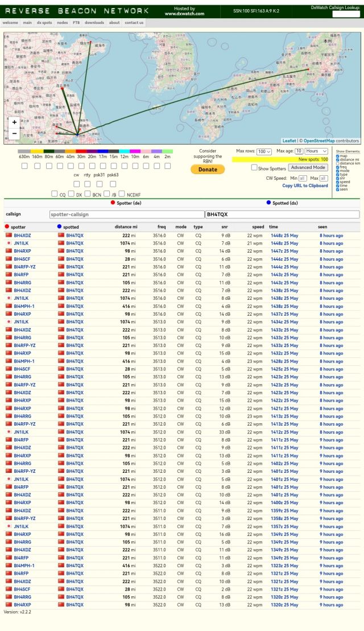Open spotter BI4RFP-YZ in the 1444z row

click(x=24, y=267)
